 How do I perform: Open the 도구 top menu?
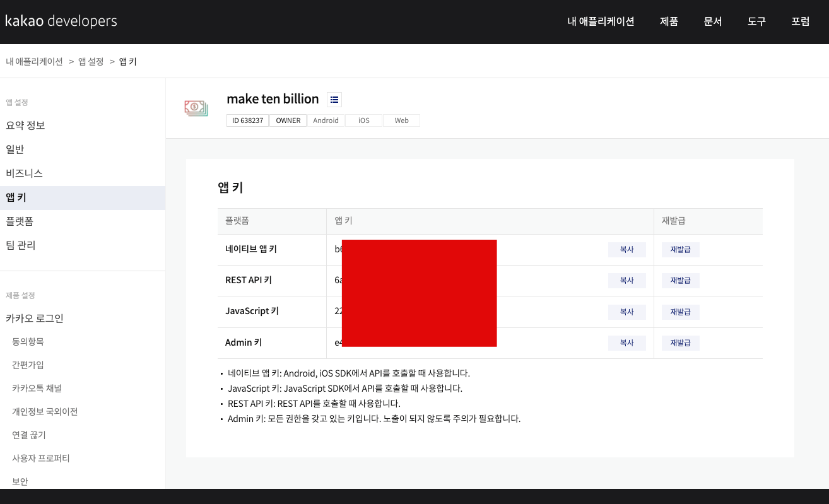click(x=756, y=21)
